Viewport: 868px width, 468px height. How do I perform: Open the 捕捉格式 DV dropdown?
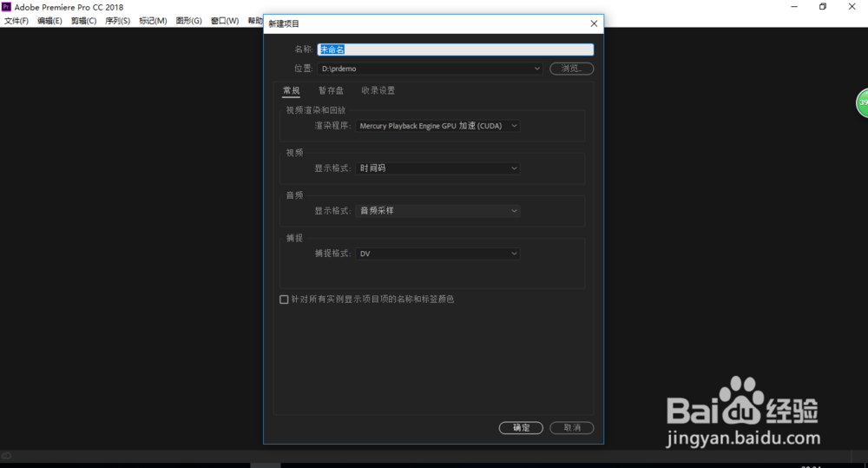click(437, 254)
